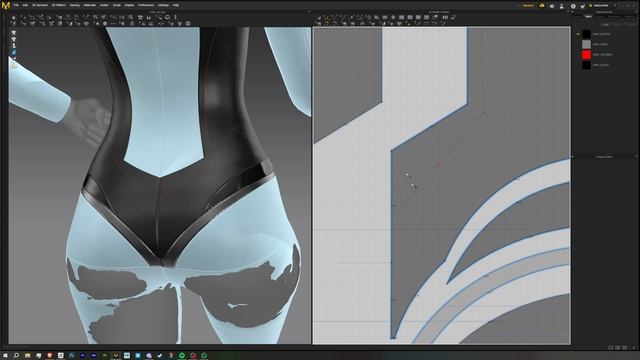
Task: Switch to the highlighted Fabric tab in Object Browser
Action: 588,16
